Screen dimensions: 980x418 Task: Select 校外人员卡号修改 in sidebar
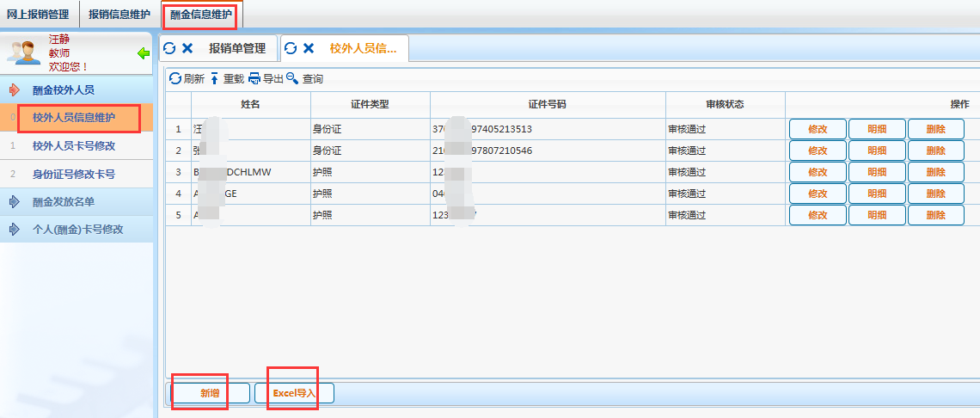74,145
